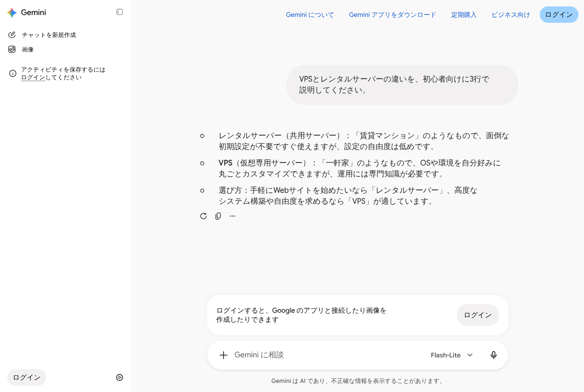
Task: Click ログインすると banner message text
Action: pyautogui.click(x=302, y=315)
